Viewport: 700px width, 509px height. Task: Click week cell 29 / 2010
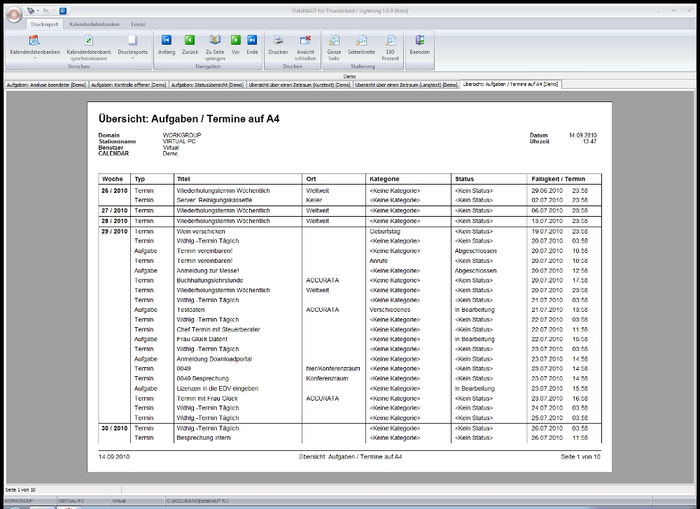point(114,232)
